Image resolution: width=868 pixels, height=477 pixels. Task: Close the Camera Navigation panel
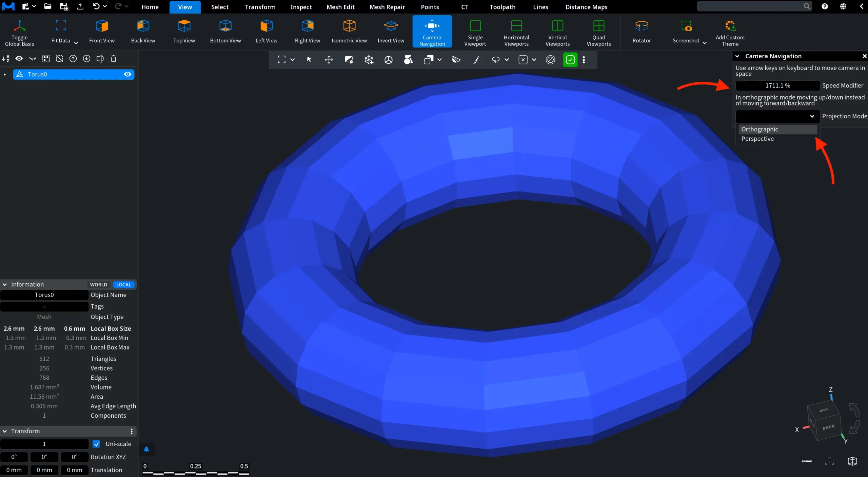[864, 56]
